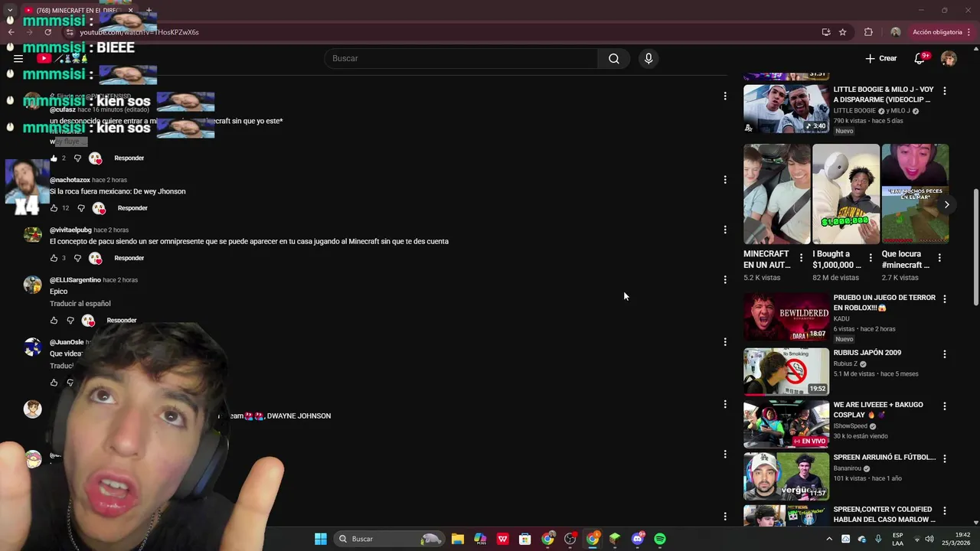Like the @JuanOsle comment
Viewport: 980px width, 551px height.
[54, 383]
